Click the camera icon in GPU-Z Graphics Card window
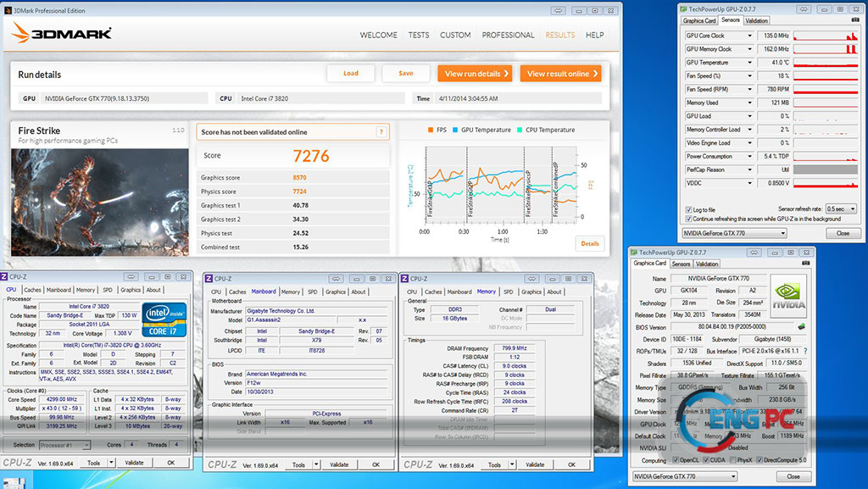 805,264
